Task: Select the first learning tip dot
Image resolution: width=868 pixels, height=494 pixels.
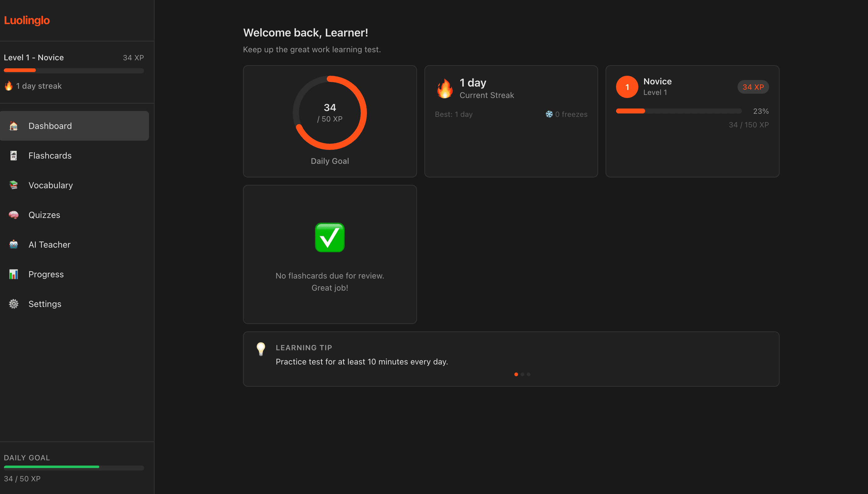Action: (x=516, y=374)
